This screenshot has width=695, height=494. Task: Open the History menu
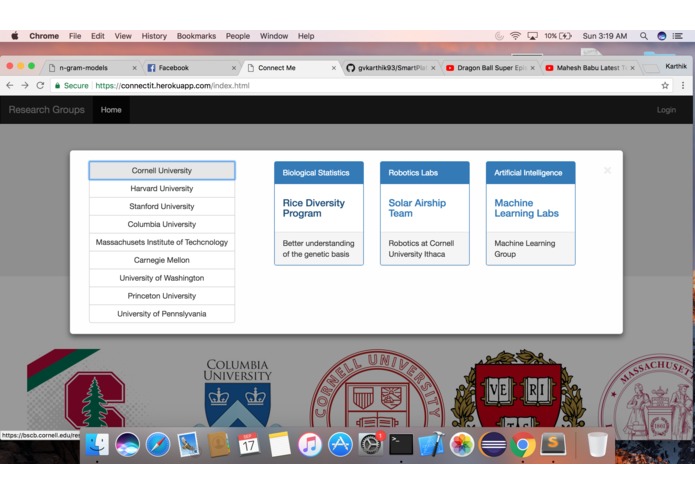click(154, 36)
